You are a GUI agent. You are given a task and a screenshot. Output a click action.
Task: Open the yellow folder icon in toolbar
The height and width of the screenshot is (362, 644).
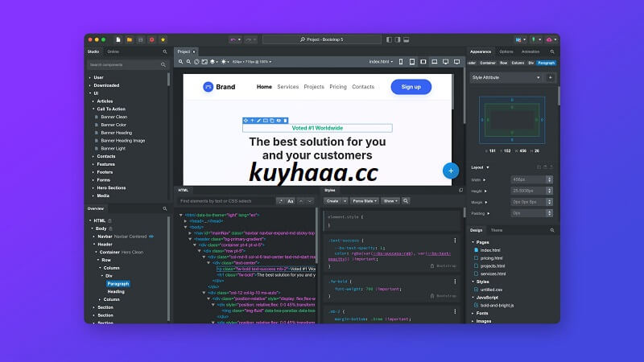coord(130,39)
